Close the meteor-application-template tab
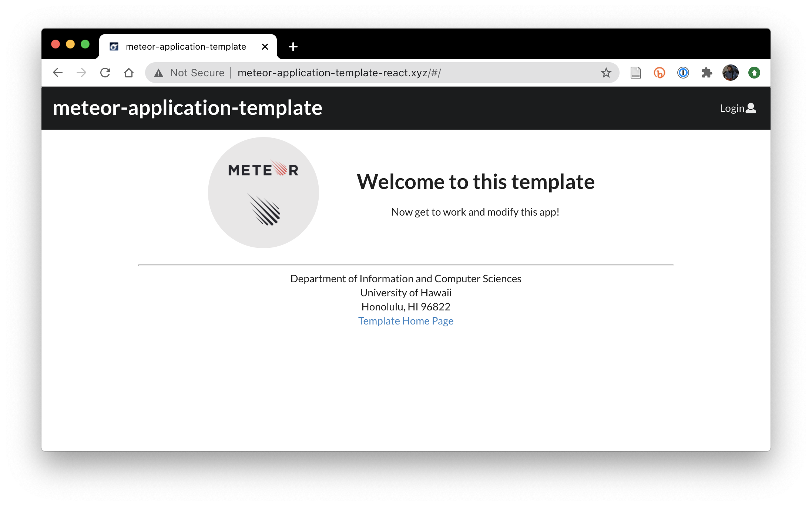812x506 pixels. 265,47
